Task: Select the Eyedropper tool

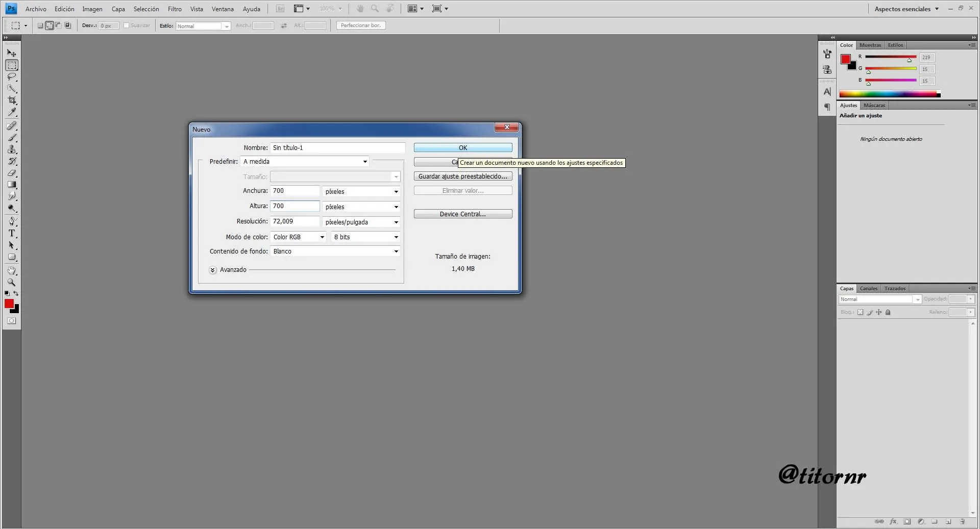Action: 12,112
